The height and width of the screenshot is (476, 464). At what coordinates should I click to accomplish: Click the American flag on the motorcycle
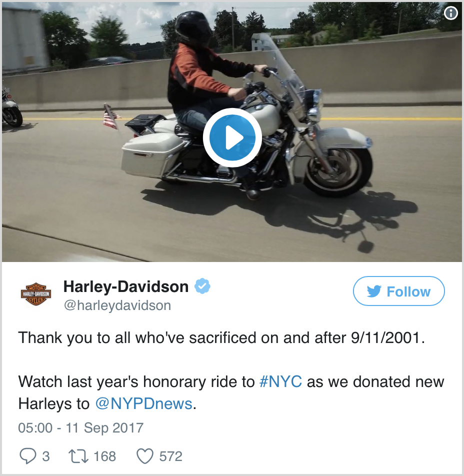(110, 116)
